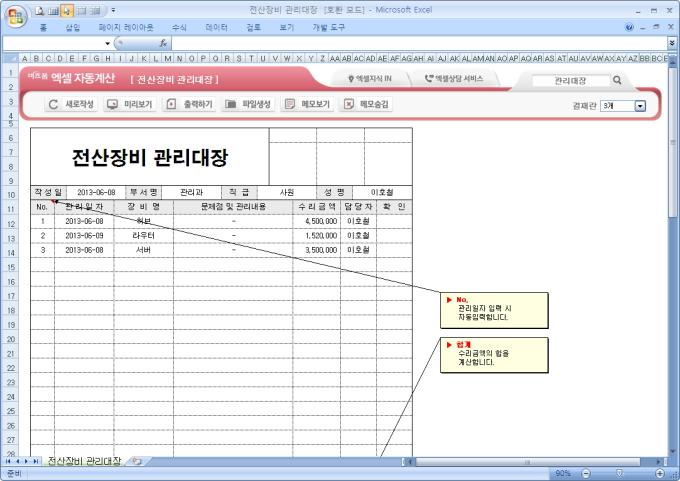Click the zoom in plus button
Viewport: 680px width, 481px height.
tap(660, 473)
